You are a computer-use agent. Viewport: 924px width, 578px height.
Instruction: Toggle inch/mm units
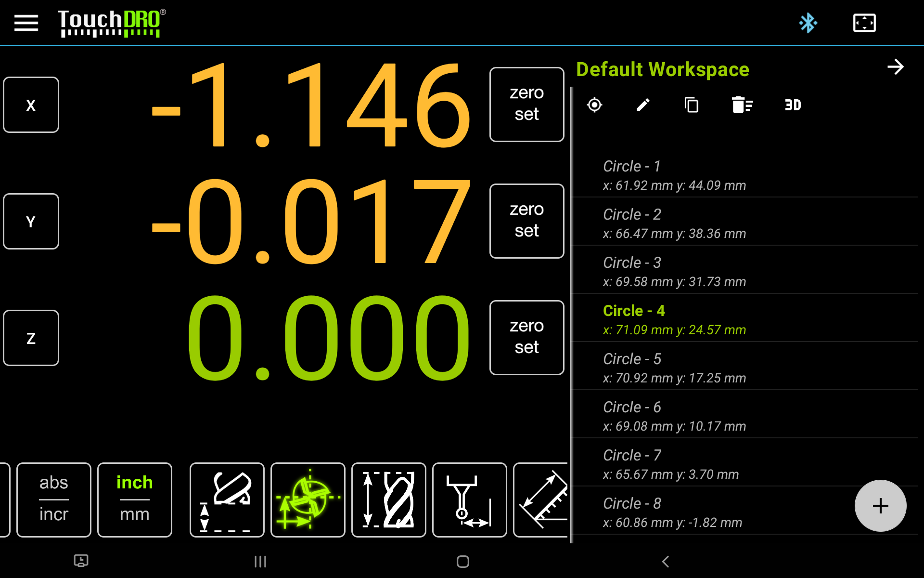135,499
